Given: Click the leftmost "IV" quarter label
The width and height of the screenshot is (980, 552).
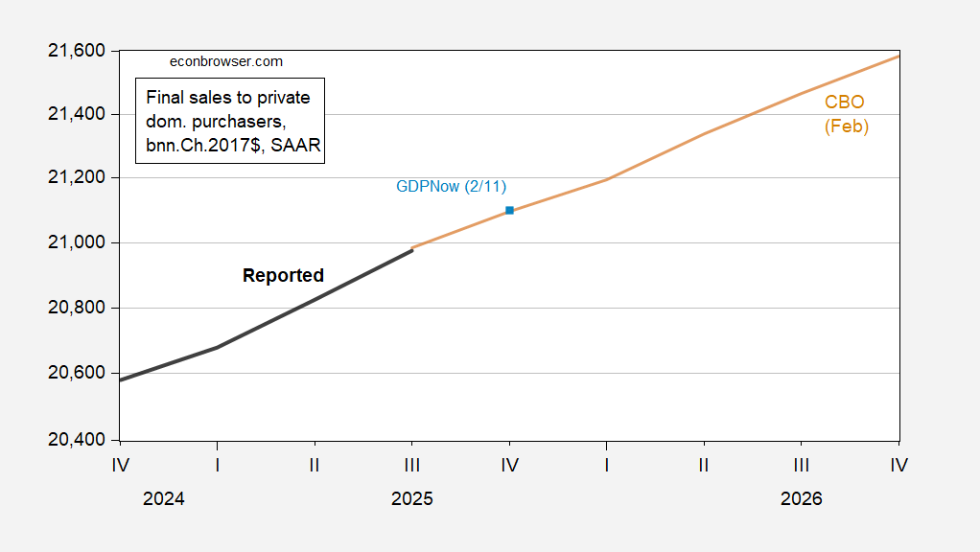Looking at the screenshot, I should 120,465.
